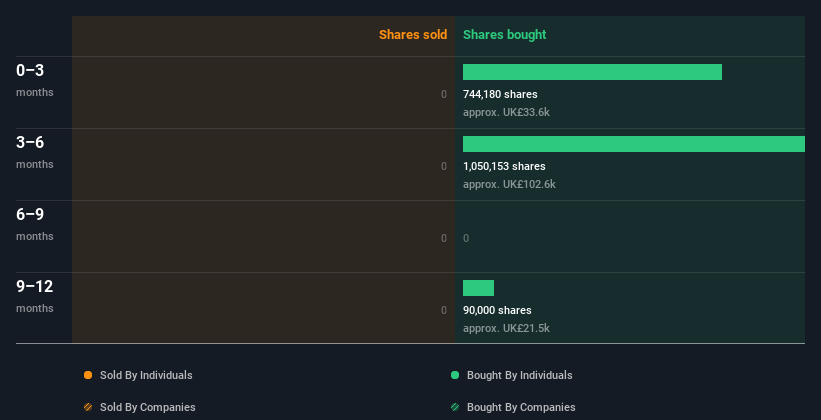Click the sold 0 value in the 9–12 months row

tap(444, 310)
